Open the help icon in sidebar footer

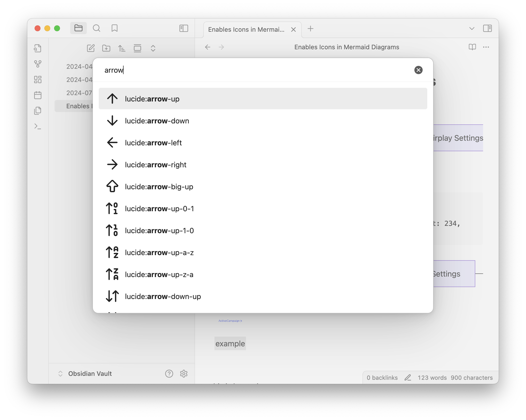(x=169, y=374)
